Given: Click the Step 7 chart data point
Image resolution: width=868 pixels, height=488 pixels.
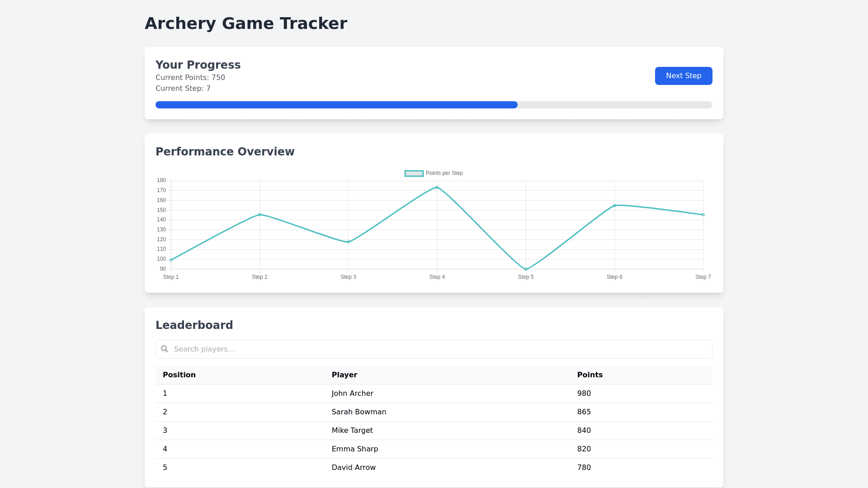Looking at the screenshot, I should tap(703, 215).
